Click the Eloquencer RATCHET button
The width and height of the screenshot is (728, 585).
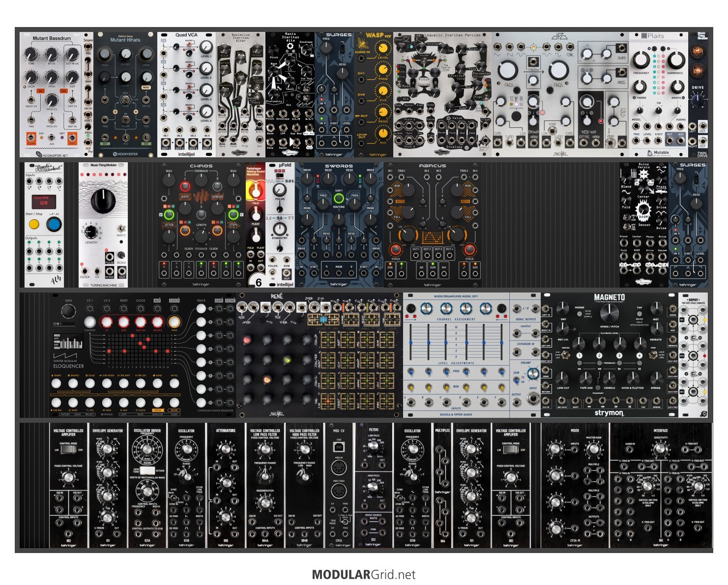(157, 322)
